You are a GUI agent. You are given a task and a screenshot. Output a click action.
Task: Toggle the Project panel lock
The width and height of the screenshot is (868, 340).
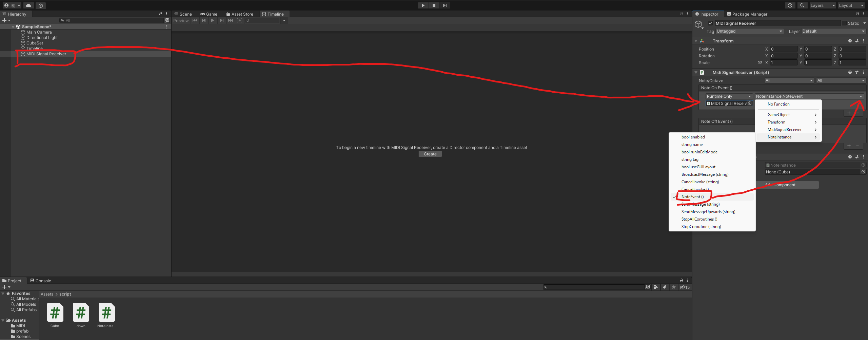(x=682, y=281)
